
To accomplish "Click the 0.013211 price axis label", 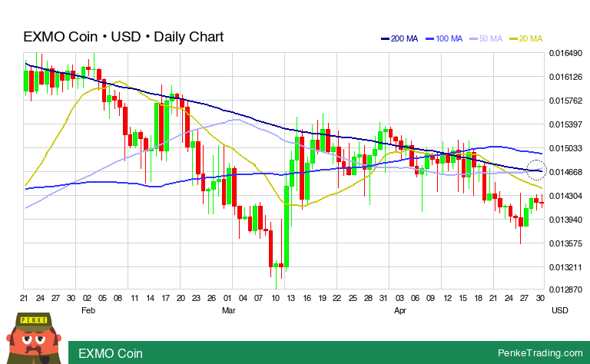I will coord(565,267).
